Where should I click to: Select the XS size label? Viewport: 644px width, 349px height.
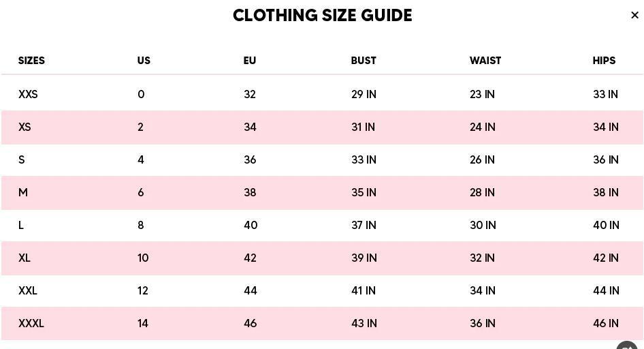tap(25, 127)
